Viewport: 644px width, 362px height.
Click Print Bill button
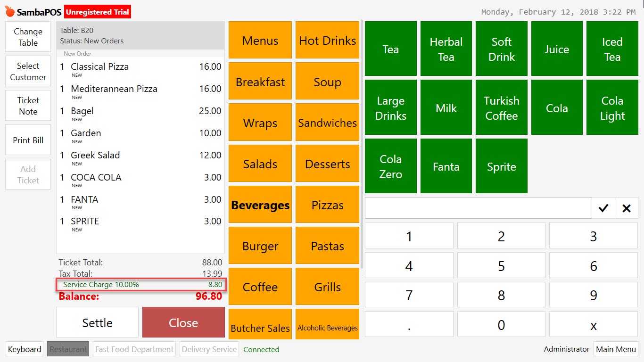pos(28,140)
